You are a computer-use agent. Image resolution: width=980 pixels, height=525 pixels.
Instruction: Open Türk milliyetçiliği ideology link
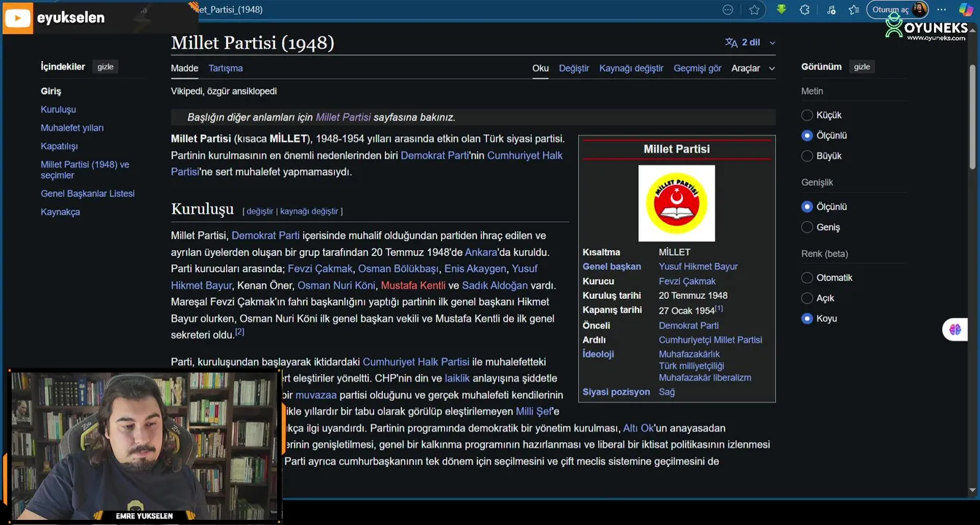691,366
